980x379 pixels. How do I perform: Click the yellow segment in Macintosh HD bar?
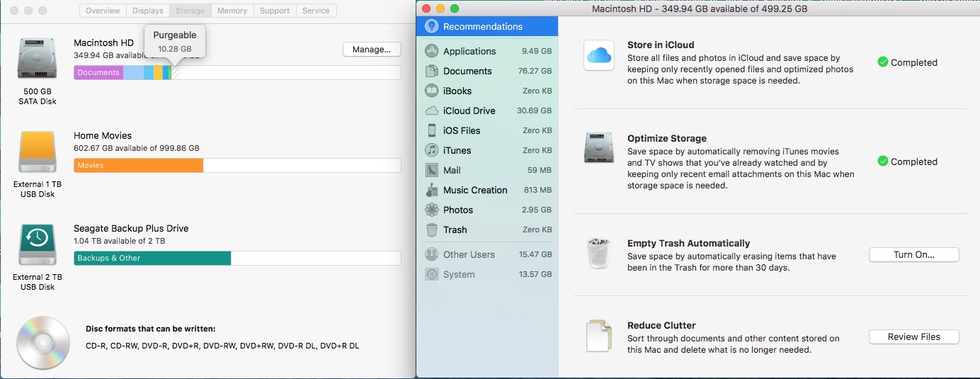[x=158, y=72]
